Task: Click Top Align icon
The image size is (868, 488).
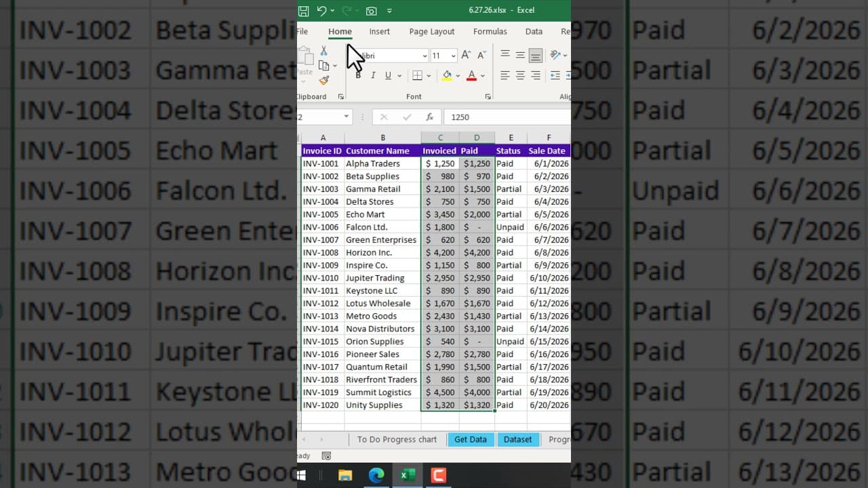Action: [505, 55]
